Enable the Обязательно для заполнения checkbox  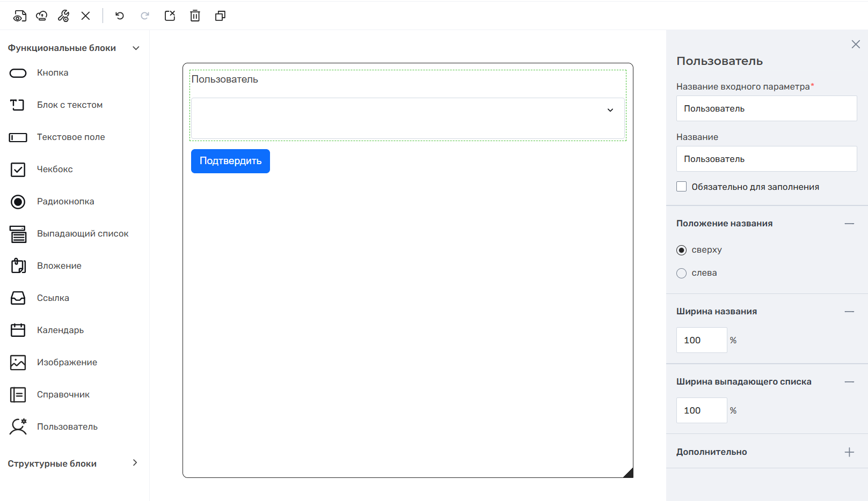pos(682,187)
